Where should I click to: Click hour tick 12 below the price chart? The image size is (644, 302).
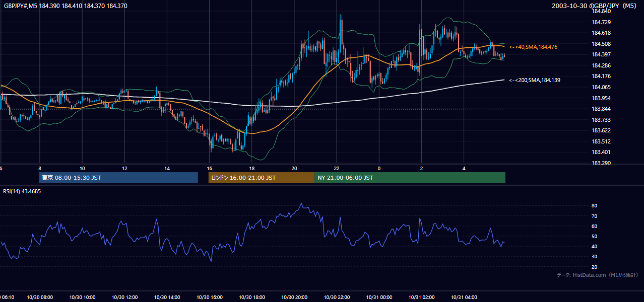[124, 169]
